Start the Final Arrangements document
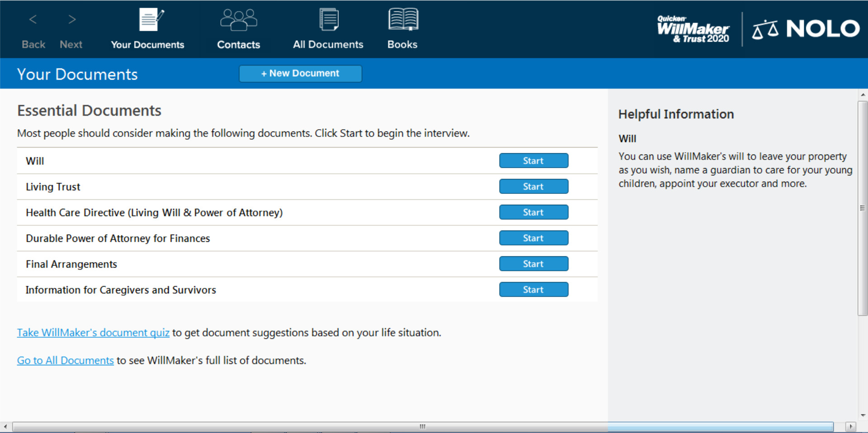Image resolution: width=868 pixels, height=433 pixels. [x=533, y=264]
